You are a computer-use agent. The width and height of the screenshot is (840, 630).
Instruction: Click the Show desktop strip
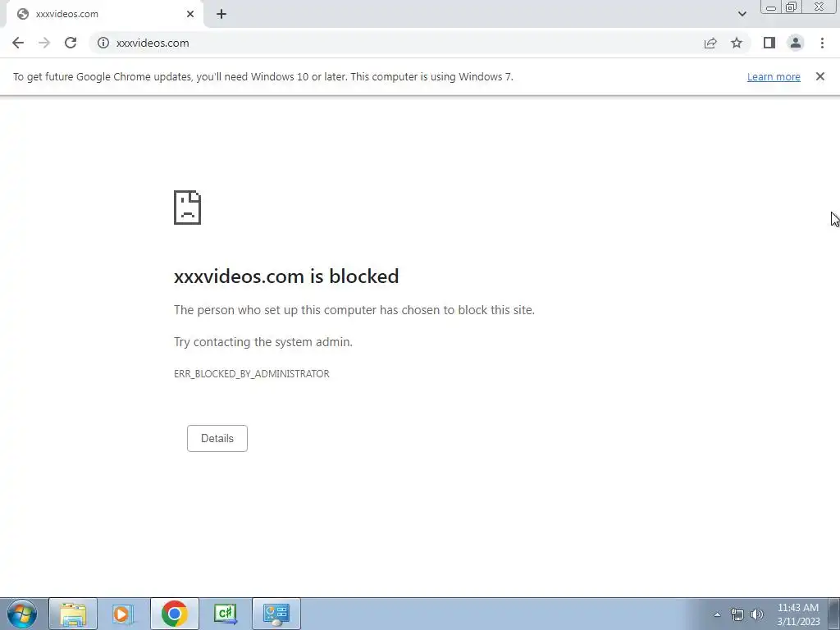point(834,614)
